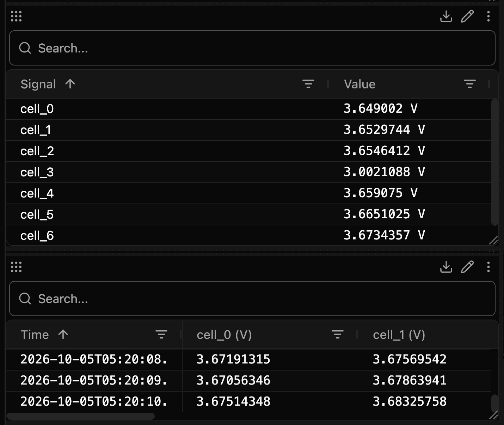Viewport: 504px width, 425px height.
Task: Select the cell_5 signal row
Action: click(x=248, y=214)
